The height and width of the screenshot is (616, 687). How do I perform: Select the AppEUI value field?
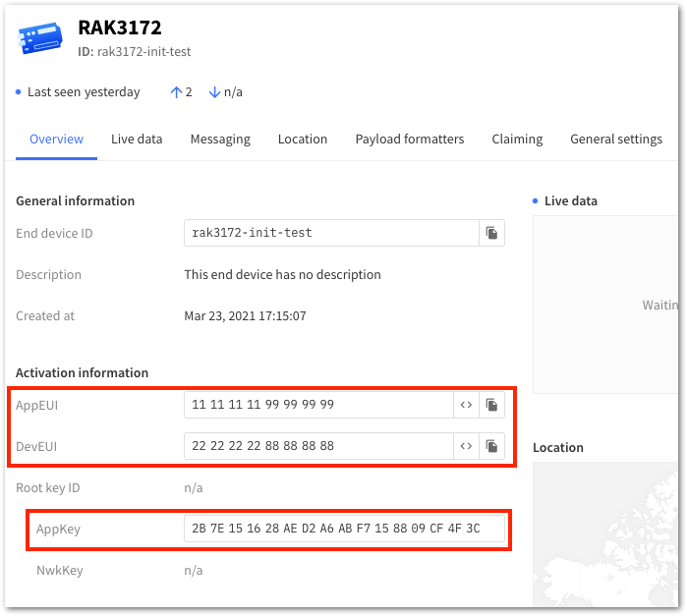(x=318, y=405)
